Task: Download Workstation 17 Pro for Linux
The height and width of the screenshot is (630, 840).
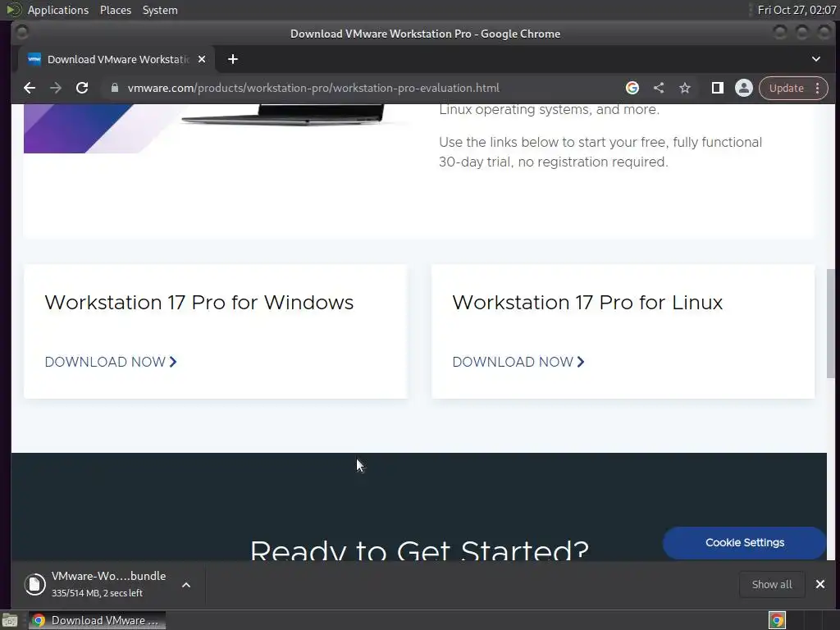Action: (x=518, y=362)
